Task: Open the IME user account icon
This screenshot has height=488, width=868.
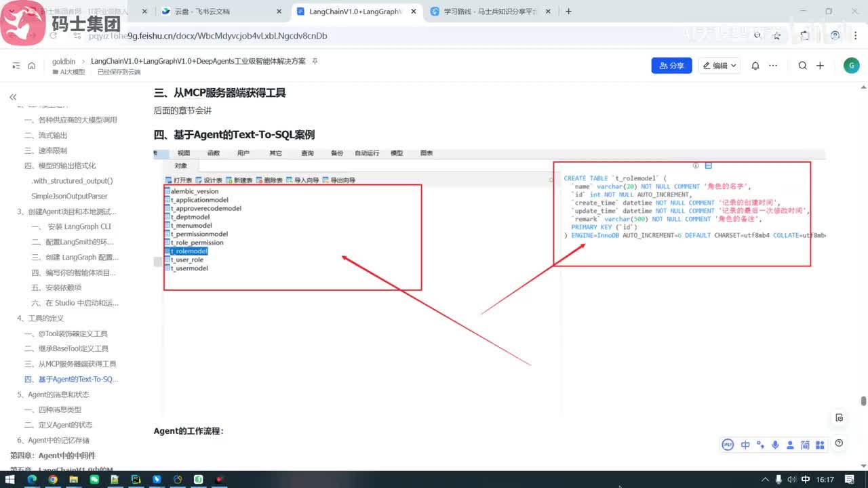Action: 790,445
